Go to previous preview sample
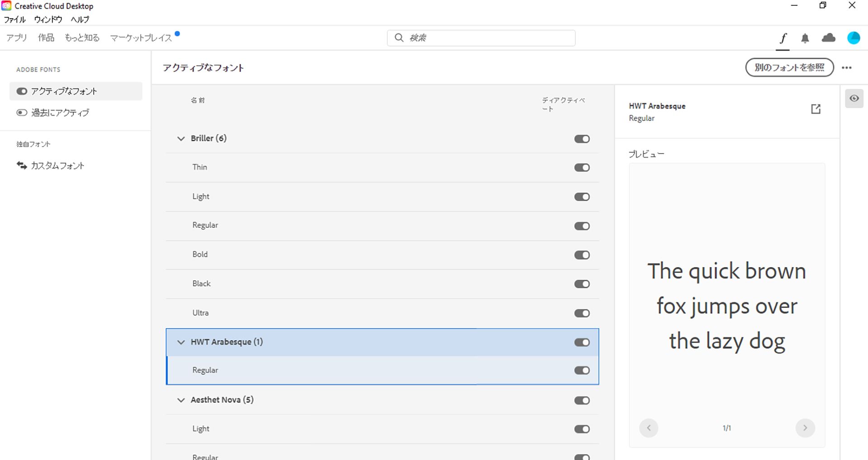Image resolution: width=868 pixels, height=460 pixels. (649, 428)
